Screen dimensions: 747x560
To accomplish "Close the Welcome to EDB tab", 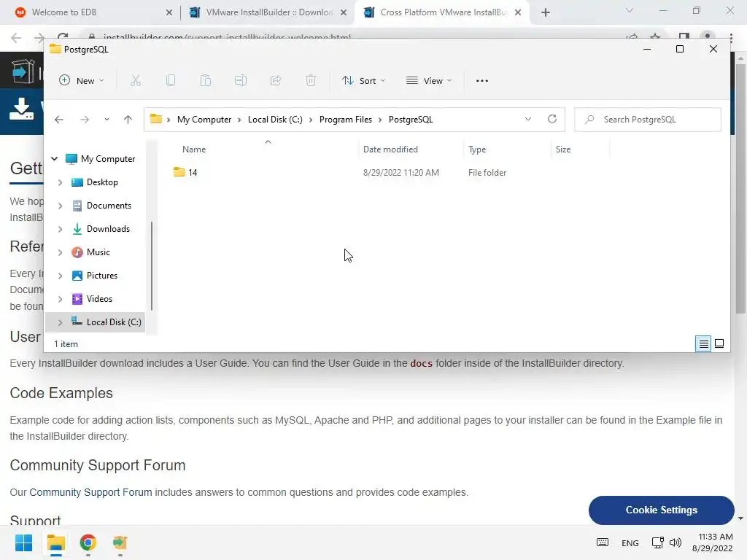I will point(169,12).
